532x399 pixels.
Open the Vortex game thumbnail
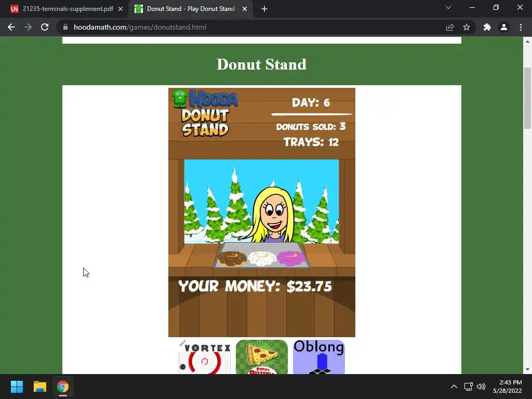click(205, 357)
